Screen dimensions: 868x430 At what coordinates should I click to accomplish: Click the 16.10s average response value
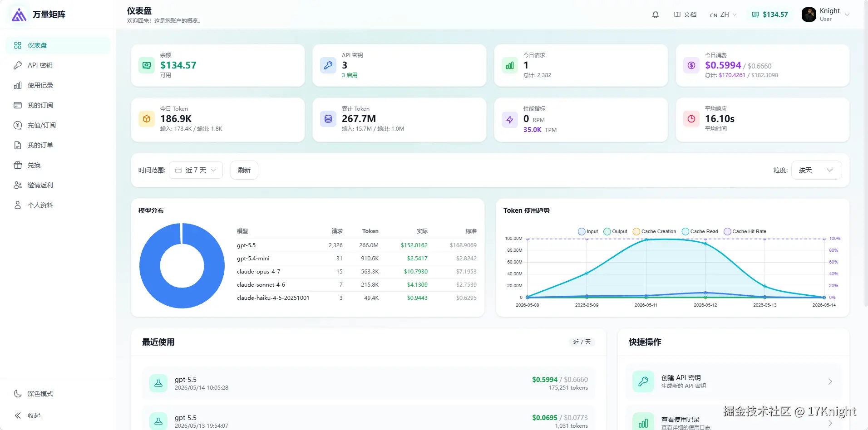(720, 119)
